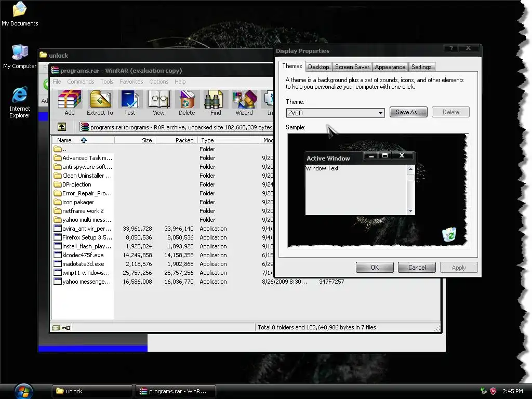Select the Themes tab
Screen dimensions: 532x399
(x=292, y=66)
